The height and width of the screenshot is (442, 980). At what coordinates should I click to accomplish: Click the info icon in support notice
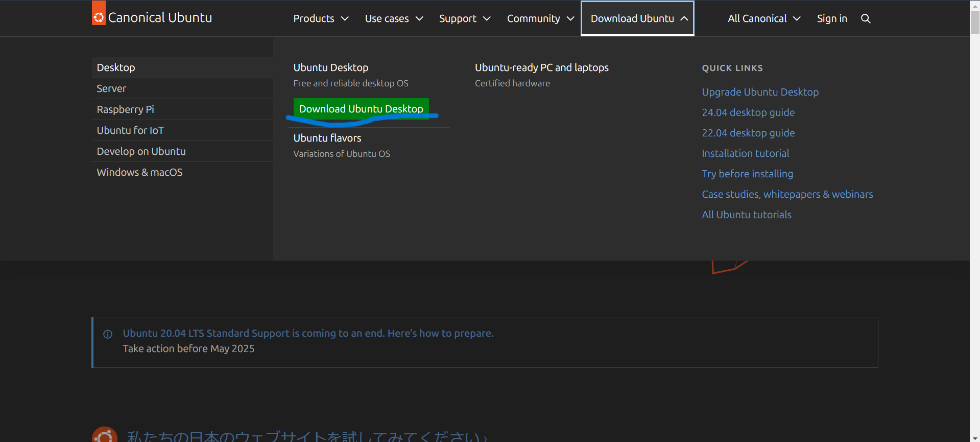coord(108,334)
